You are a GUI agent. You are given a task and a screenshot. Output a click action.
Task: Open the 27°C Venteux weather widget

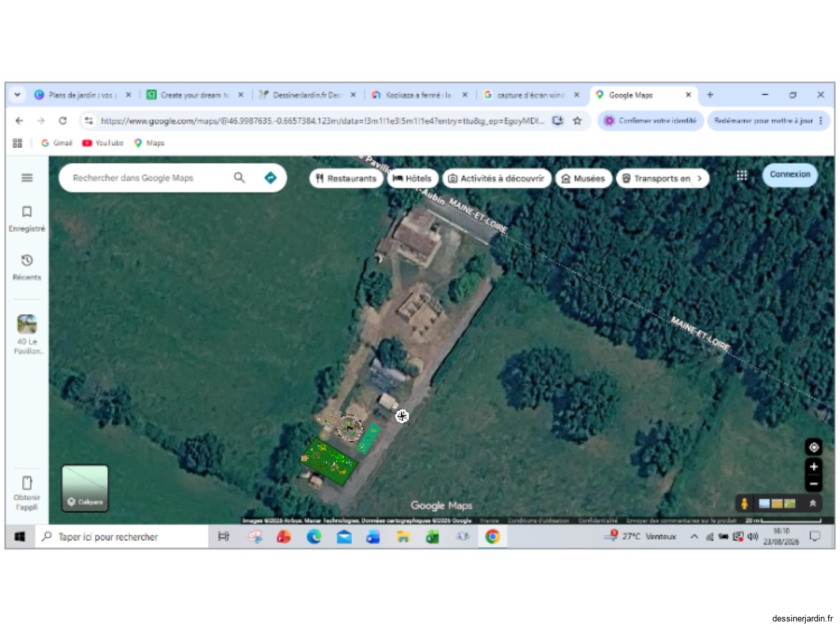tap(641, 536)
